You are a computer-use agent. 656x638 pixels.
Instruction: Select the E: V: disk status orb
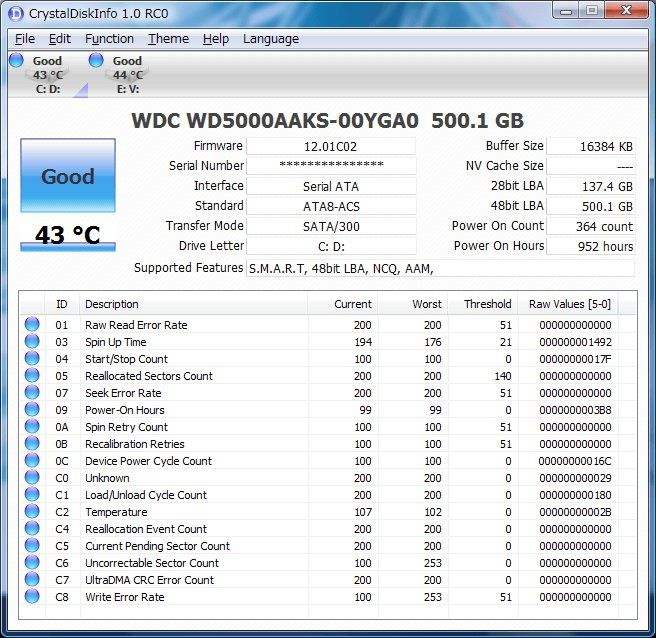[x=96, y=60]
